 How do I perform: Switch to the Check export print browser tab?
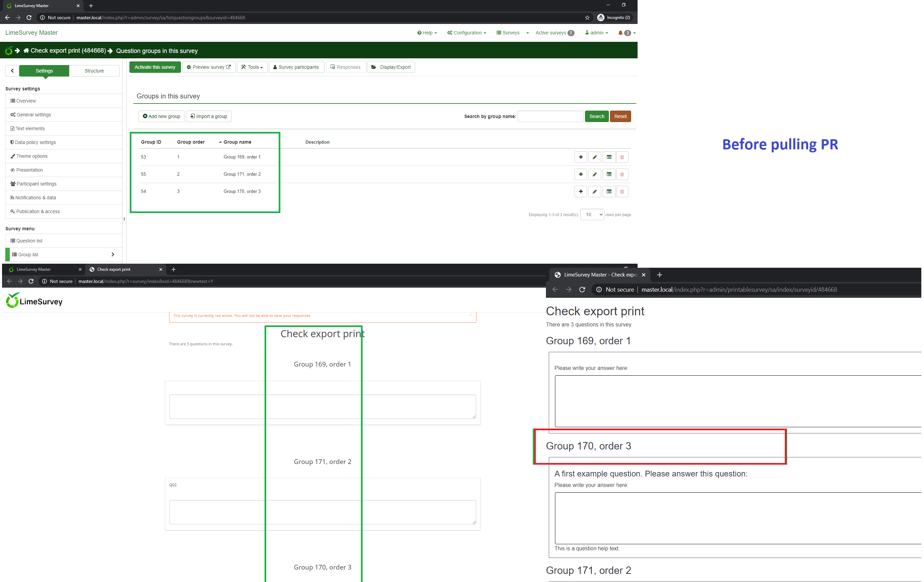(114, 269)
